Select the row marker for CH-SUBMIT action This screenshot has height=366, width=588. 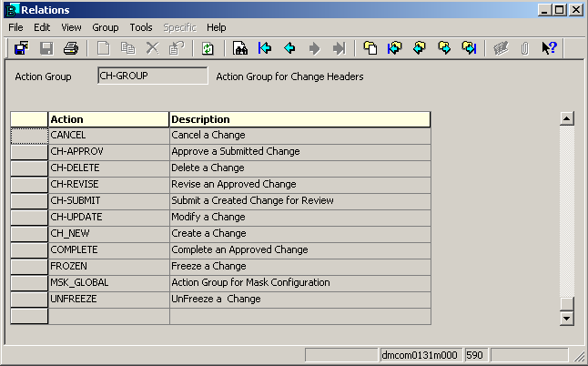29,201
